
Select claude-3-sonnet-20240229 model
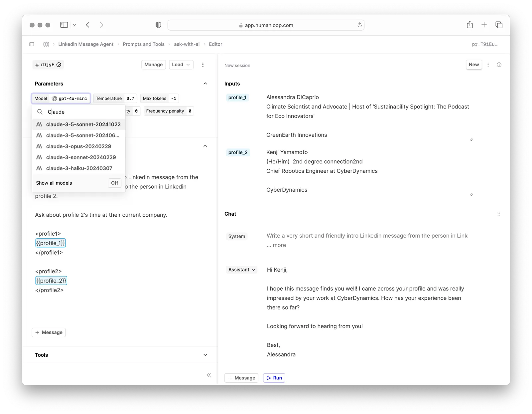(78, 157)
